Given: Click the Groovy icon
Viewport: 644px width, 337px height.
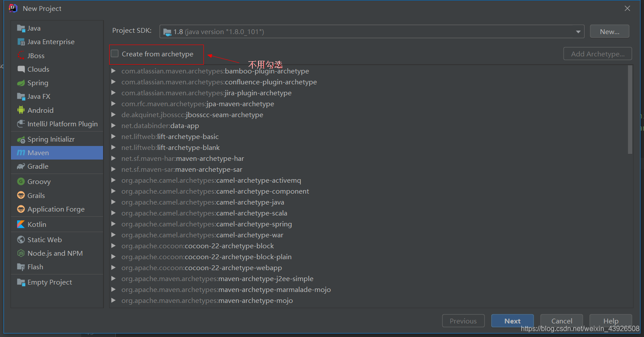Looking at the screenshot, I should tap(21, 182).
